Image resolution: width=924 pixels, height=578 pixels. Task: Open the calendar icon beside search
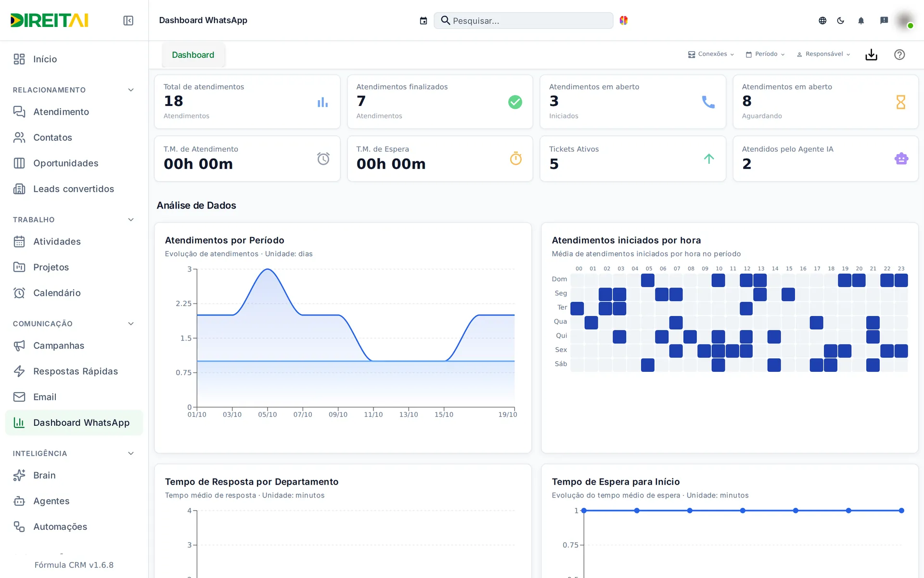(x=423, y=21)
